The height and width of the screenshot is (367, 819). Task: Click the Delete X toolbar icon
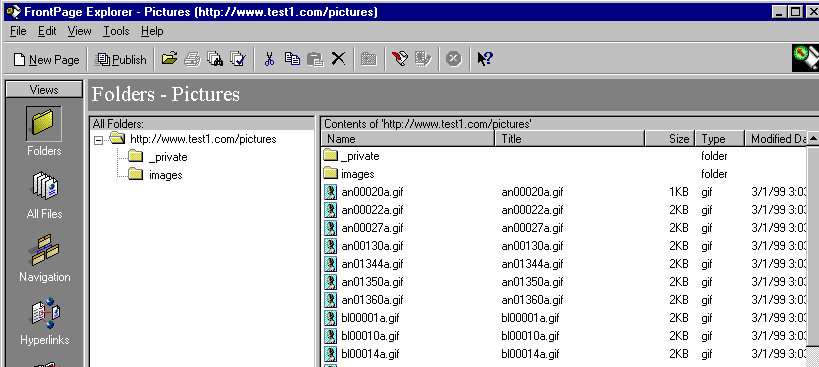tap(338, 59)
